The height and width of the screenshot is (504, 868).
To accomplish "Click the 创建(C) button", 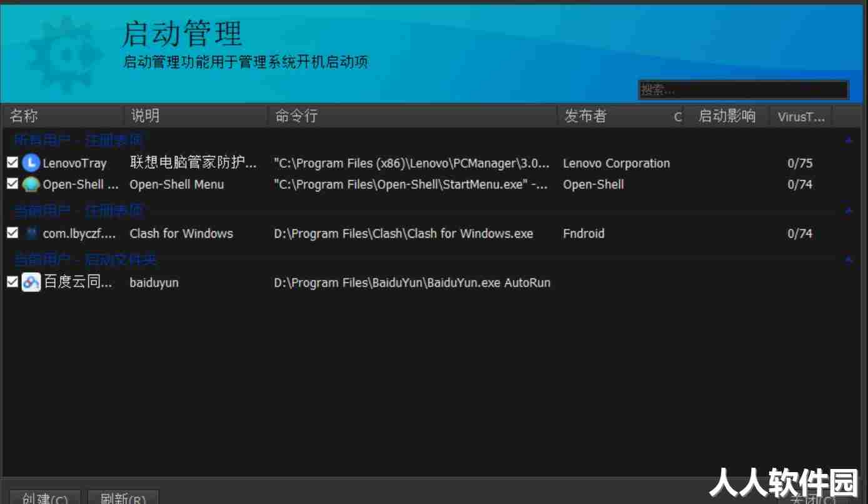I will pos(45,498).
